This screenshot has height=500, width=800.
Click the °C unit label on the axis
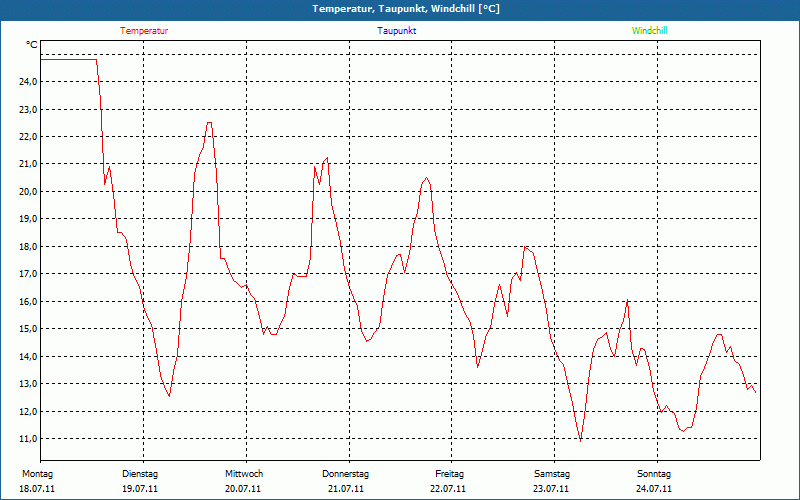coord(32,45)
